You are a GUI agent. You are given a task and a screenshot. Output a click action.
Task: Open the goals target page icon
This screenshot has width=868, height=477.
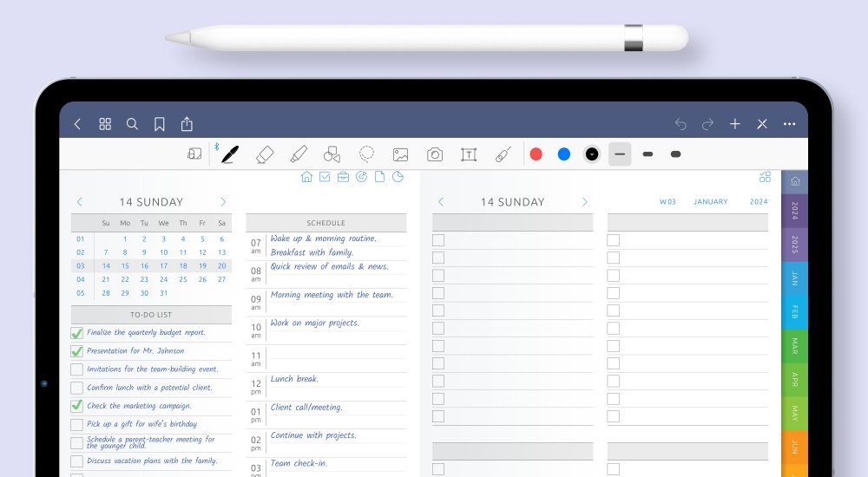(361, 177)
